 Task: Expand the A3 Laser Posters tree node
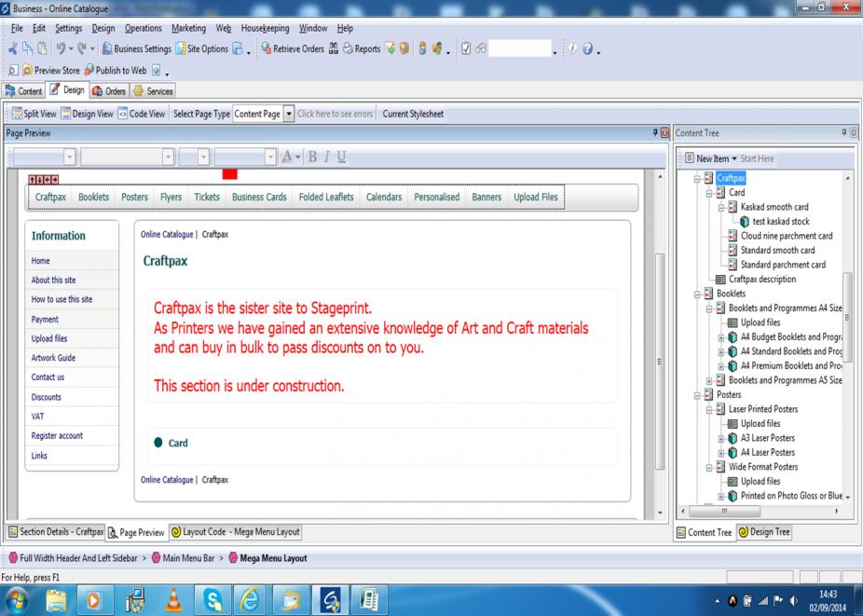(x=720, y=438)
